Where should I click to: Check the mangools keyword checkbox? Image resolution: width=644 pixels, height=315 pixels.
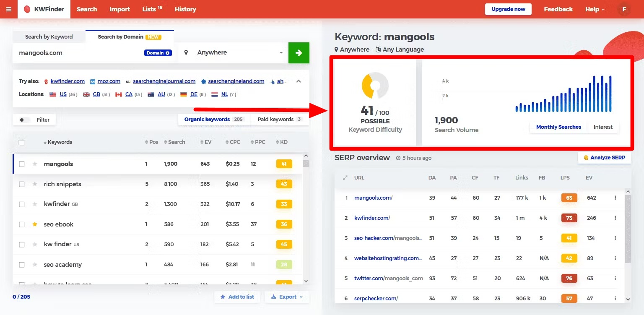[x=22, y=164]
